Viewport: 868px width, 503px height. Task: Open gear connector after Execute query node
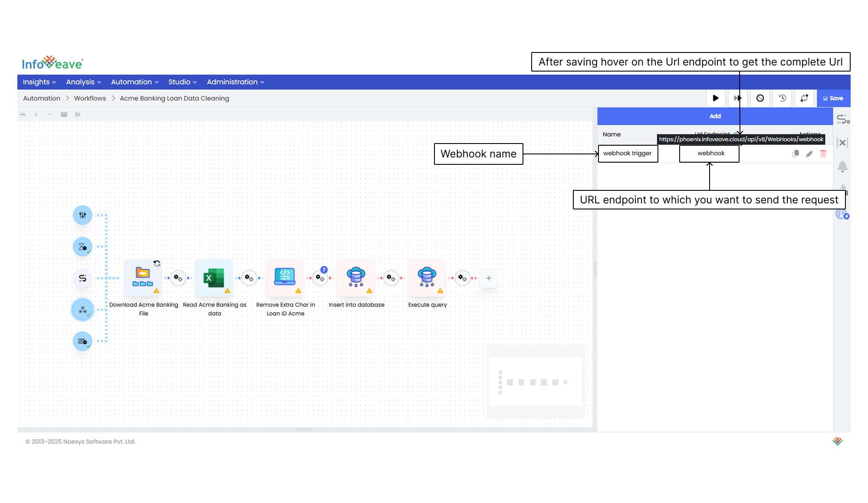(x=463, y=278)
